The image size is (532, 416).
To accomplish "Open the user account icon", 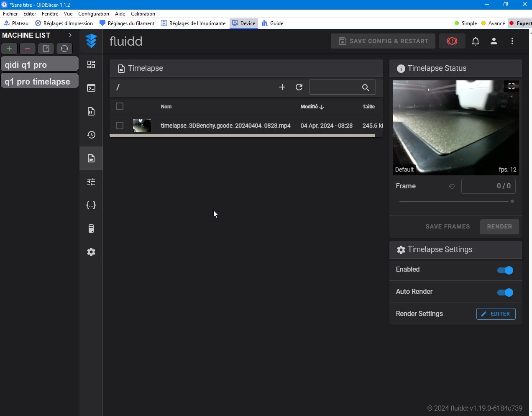I will (x=494, y=41).
